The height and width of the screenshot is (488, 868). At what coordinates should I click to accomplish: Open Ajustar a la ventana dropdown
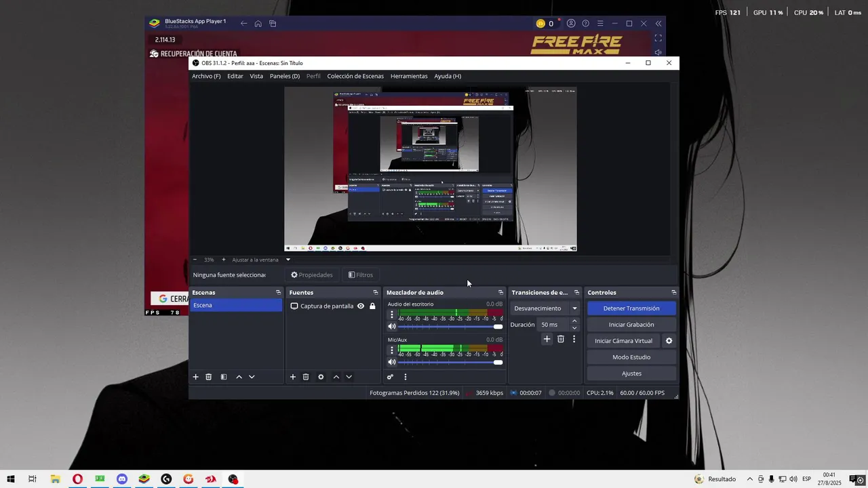[261, 260]
